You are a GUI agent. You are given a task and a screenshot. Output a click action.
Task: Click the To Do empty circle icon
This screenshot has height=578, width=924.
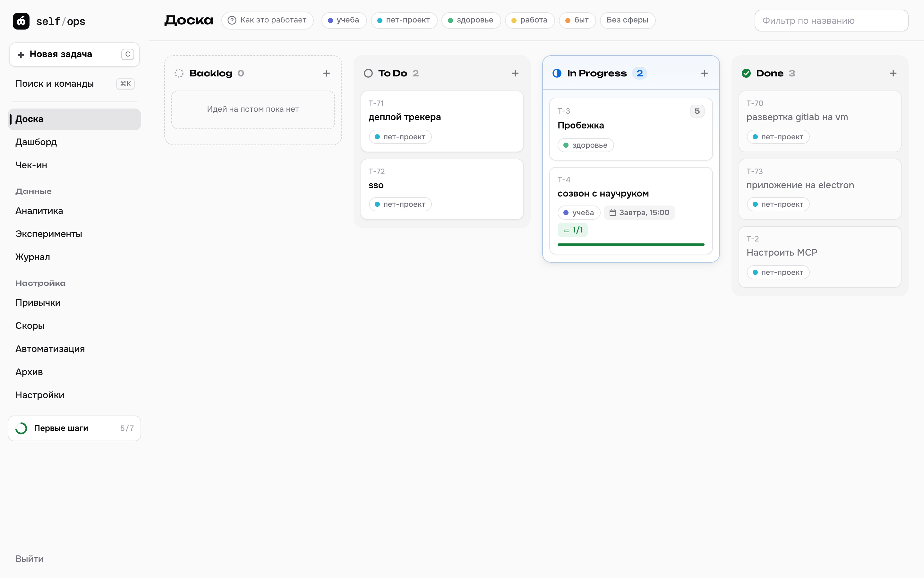coord(368,73)
